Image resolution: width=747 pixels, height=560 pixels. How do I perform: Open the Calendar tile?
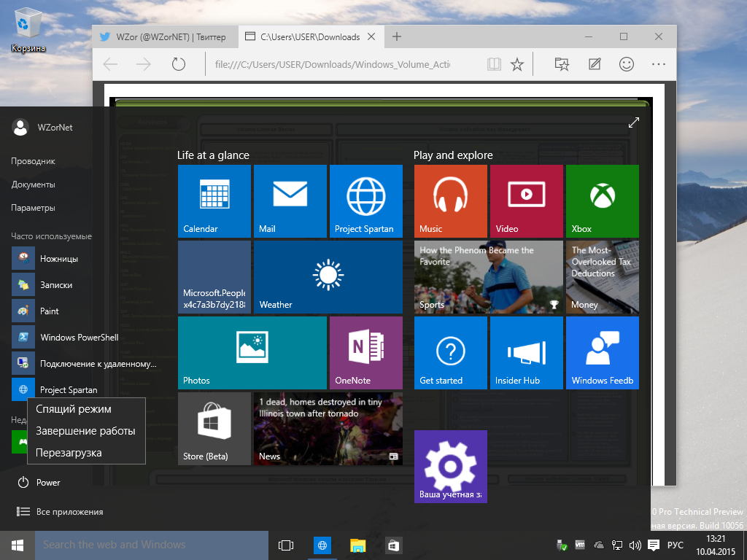[214, 201]
